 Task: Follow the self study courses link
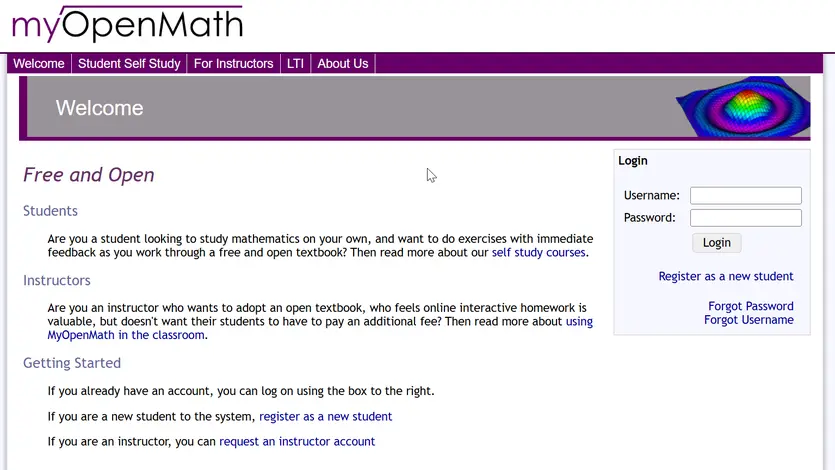[538, 253]
